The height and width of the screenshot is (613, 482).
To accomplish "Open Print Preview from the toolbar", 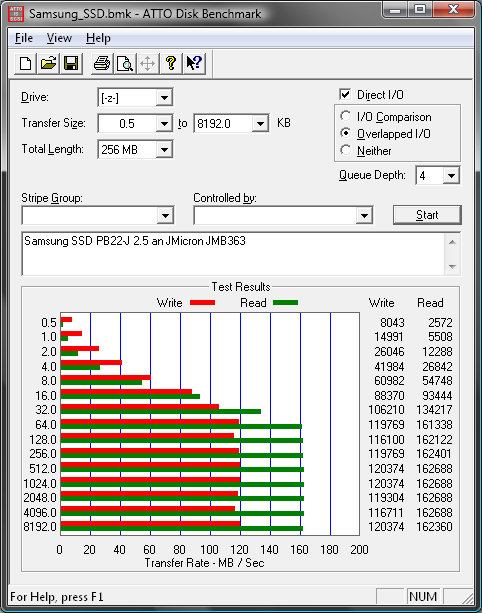I will click(x=125, y=63).
